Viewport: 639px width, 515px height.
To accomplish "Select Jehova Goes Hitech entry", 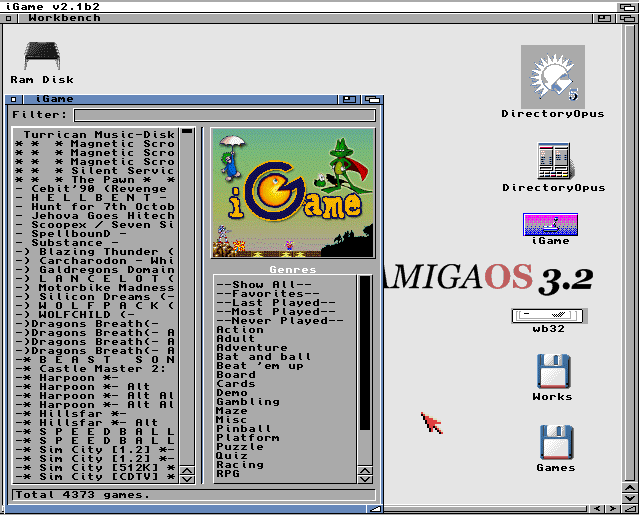I will point(95,215).
